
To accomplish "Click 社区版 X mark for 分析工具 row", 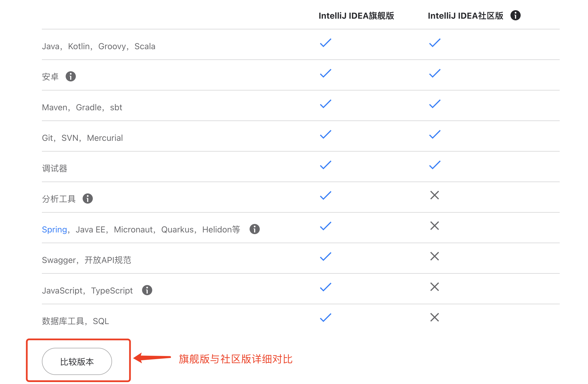I will [434, 195].
